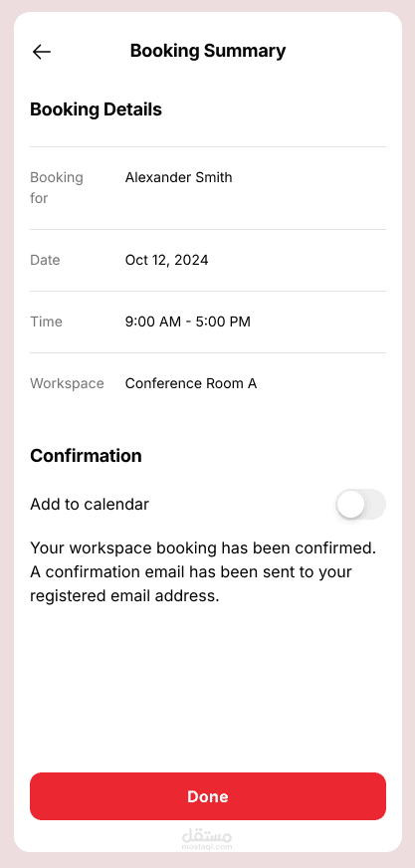415x868 pixels.
Task: Click the Booking Summary title
Action: coord(207,51)
